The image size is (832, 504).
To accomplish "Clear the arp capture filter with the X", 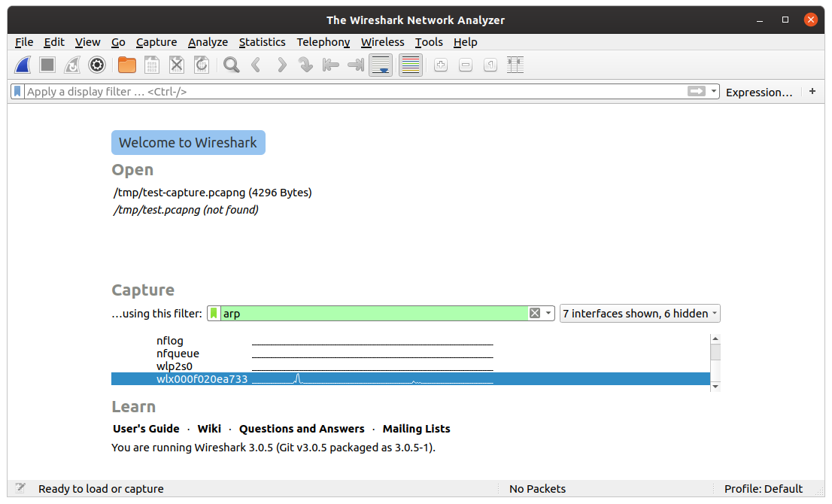I will pyautogui.click(x=534, y=313).
